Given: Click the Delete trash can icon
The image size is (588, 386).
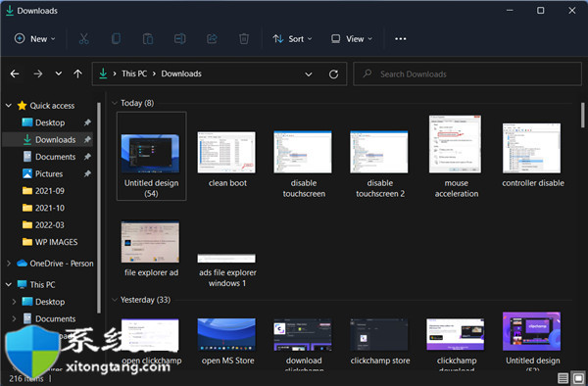Looking at the screenshot, I should tap(244, 38).
